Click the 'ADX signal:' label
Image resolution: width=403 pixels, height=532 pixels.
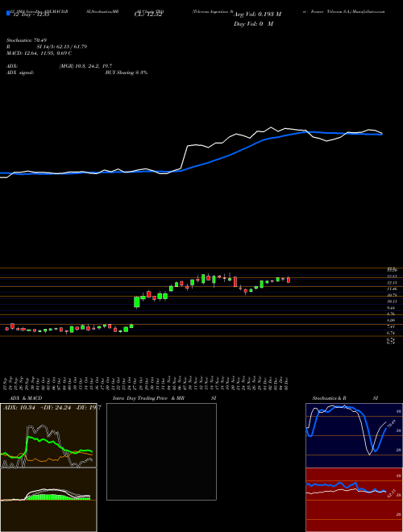click(20, 73)
